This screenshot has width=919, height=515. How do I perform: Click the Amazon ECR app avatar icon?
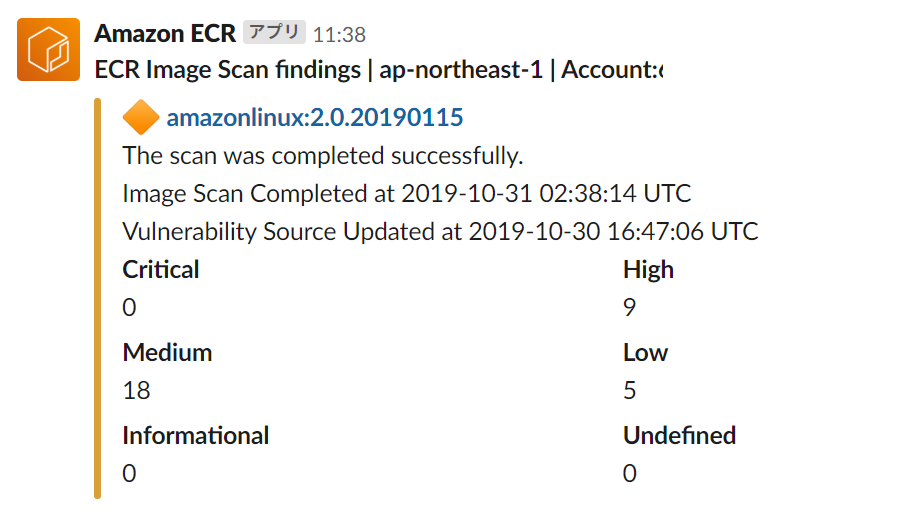point(48,49)
